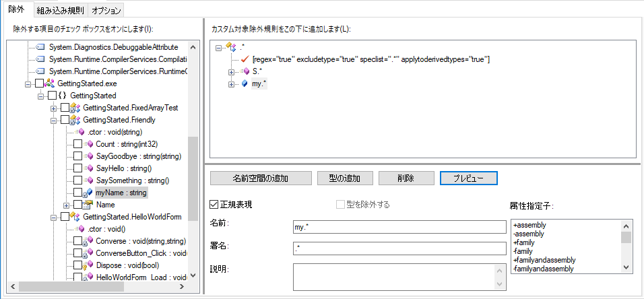Click the プレビュー button
This screenshot has width=644, height=299.
click(469, 178)
